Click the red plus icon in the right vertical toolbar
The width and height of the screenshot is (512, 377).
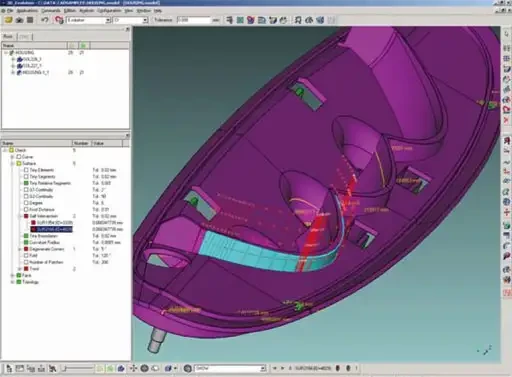tap(507, 212)
